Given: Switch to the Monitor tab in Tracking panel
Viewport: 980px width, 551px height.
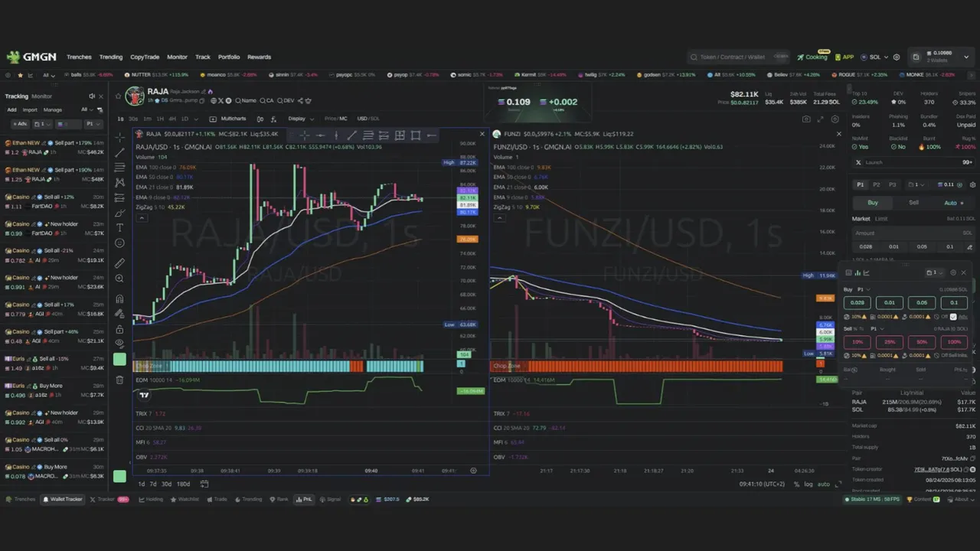Looking at the screenshot, I should 42,96.
